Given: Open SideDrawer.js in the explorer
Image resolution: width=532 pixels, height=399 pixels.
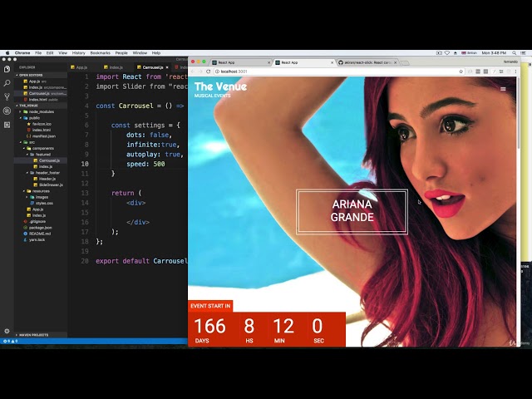Looking at the screenshot, I should [x=50, y=185].
